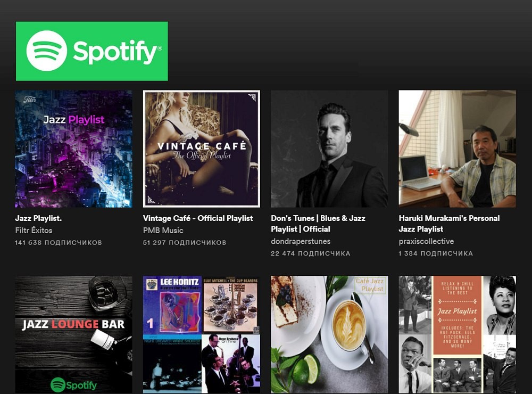
Task: Open the PMB Music author profile
Action: coord(163,231)
